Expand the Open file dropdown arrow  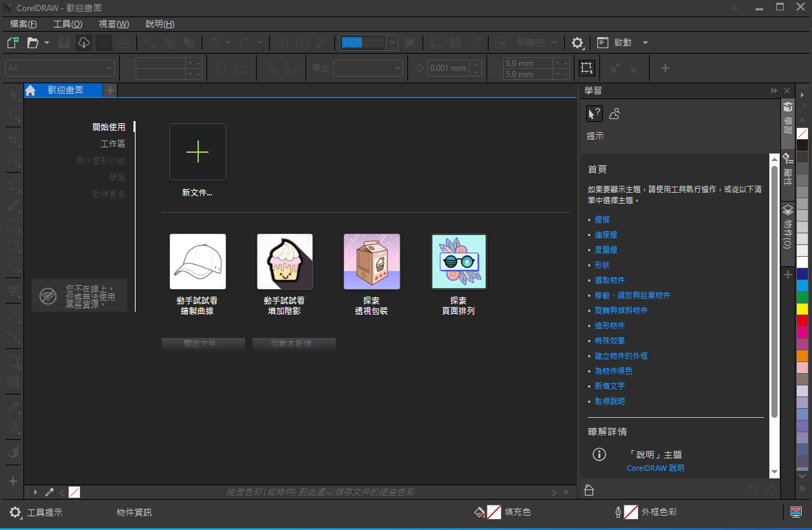coord(47,43)
